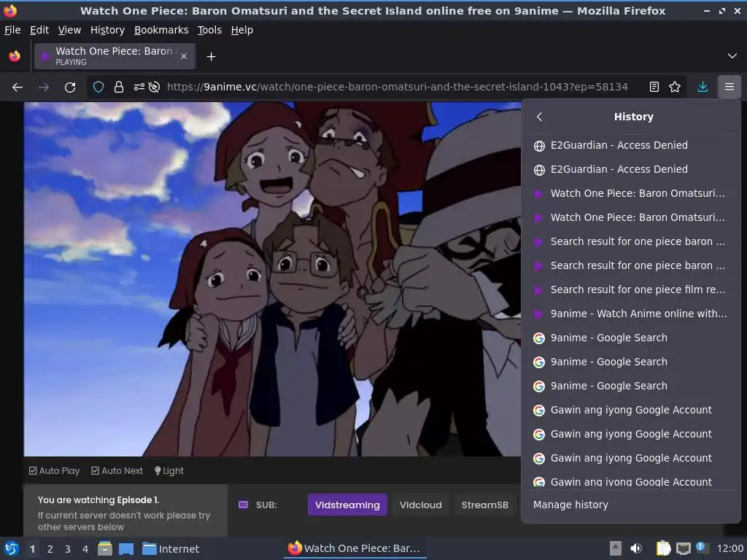This screenshot has width=747, height=560.
Task: Click the Watch One Piece taskbar window button
Action: tap(355, 548)
